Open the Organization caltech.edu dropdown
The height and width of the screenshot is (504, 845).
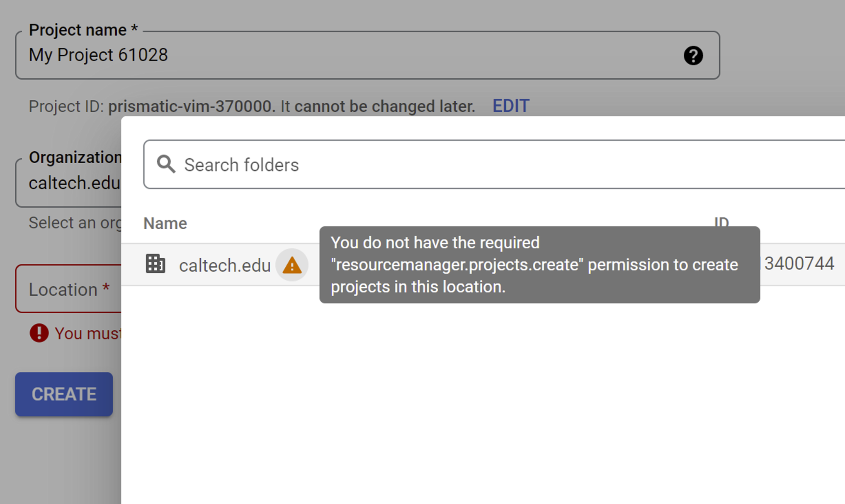point(69,182)
